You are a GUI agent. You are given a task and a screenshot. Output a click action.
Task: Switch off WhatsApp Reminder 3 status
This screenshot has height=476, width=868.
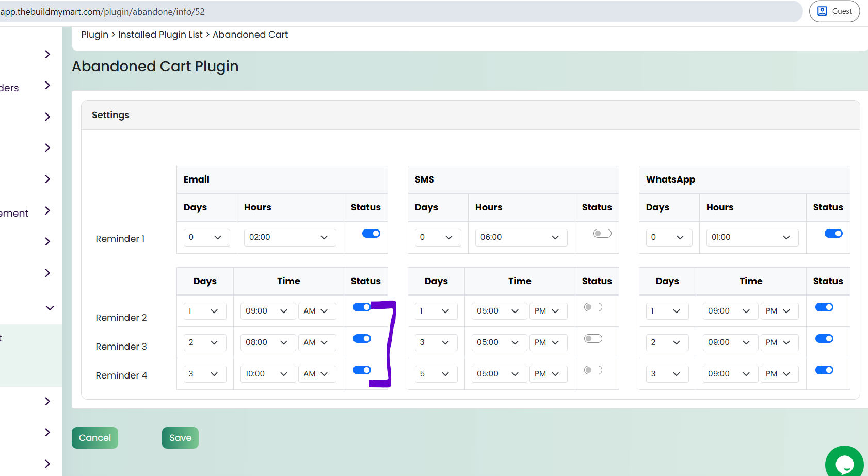[824, 339]
